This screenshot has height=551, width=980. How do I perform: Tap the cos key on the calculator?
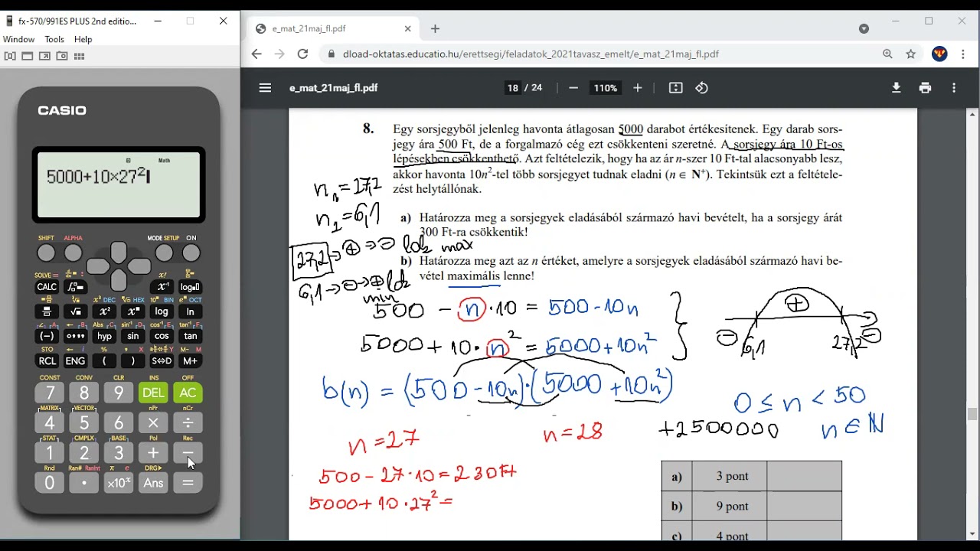(x=162, y=336)
